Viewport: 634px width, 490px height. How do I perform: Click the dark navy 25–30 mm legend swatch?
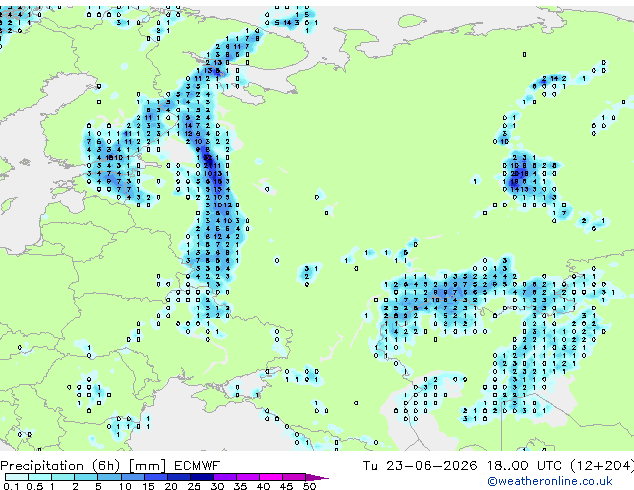click(202, 477)
